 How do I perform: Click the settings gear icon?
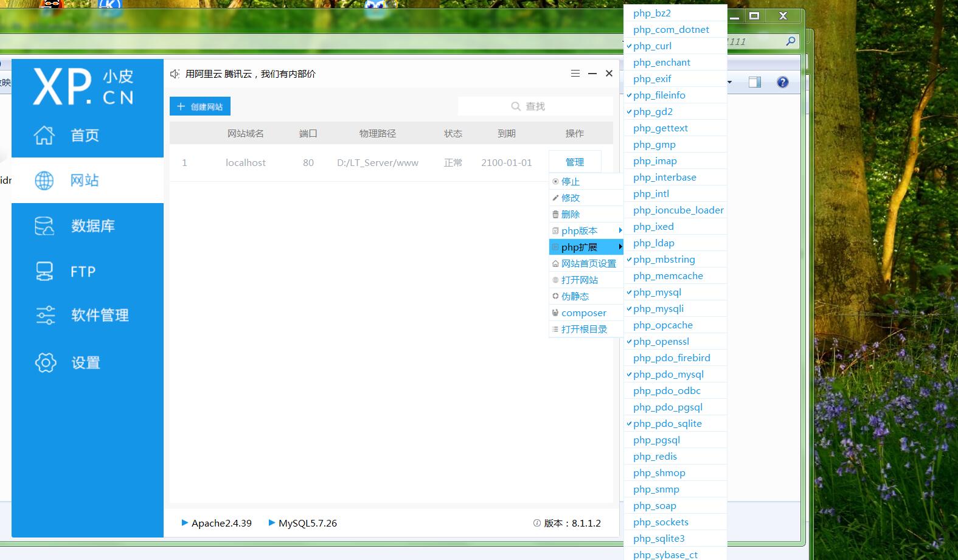(45, 363)
